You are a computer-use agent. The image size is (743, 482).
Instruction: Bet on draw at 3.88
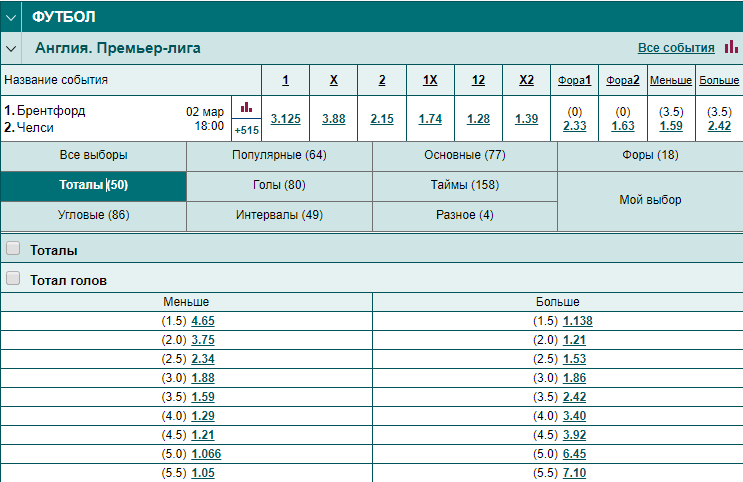coord(334,119)
